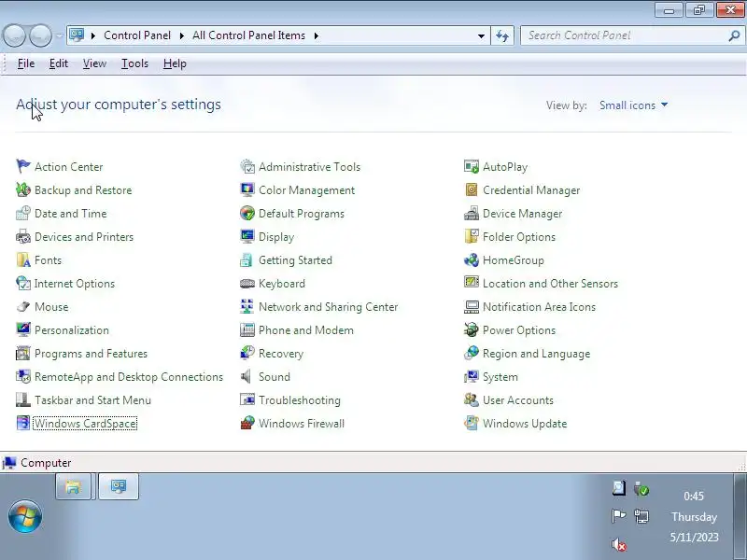Image resolution: width=747 pixels, height=560 pixels.
Task: Open RemoteApp and Desktop Connections link
Action: (x=129, y=377)
